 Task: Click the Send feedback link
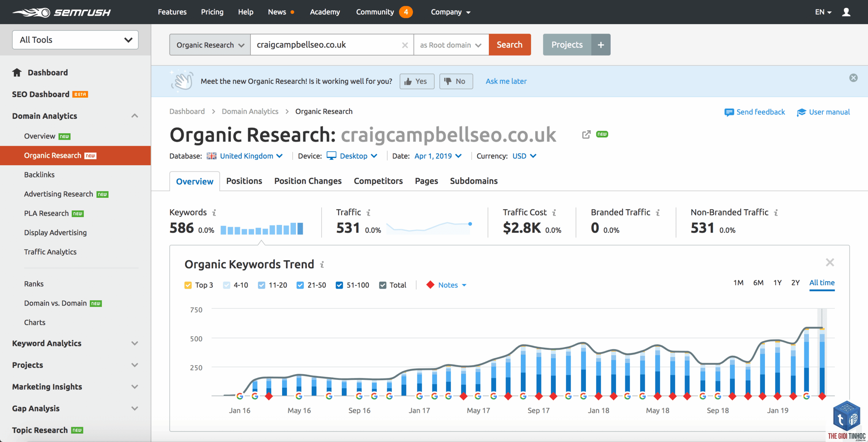[x=754, y=112]
